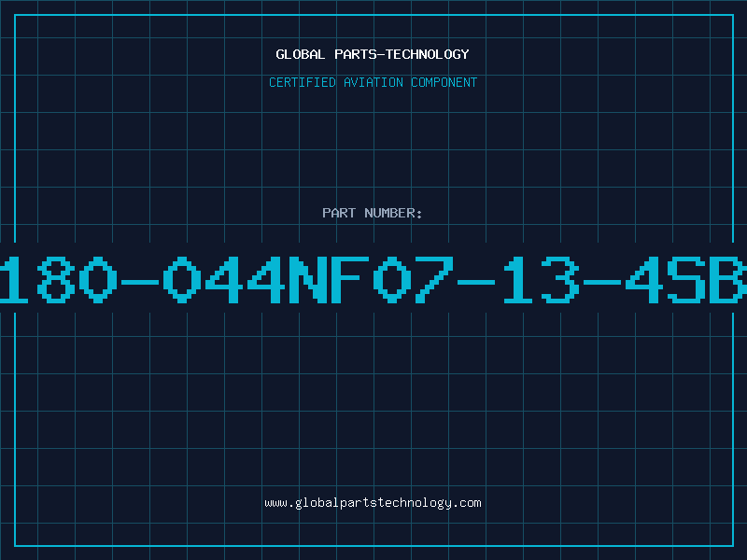
Task: Click the GLOBAL PARTS-TECHNOLOGY heading
Action: [x=373, y=54]
